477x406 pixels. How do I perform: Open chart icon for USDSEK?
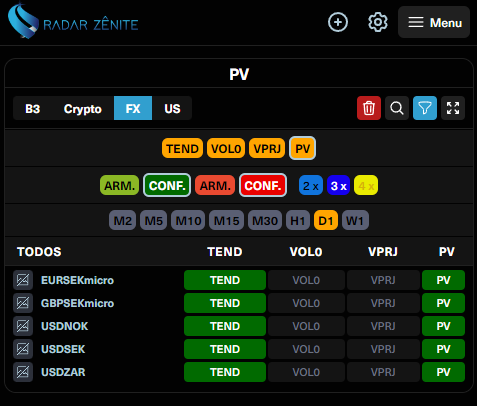point(23,349)
